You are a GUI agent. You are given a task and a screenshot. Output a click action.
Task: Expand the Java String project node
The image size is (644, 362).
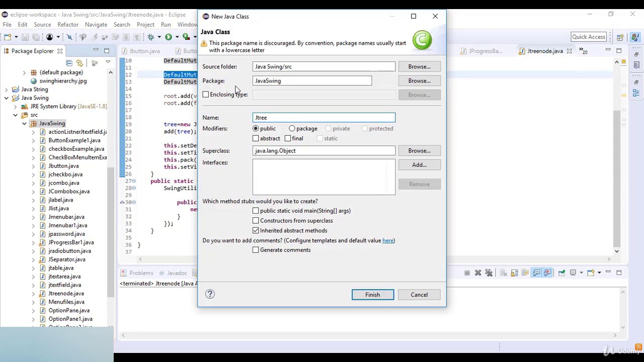coord(6,89)
